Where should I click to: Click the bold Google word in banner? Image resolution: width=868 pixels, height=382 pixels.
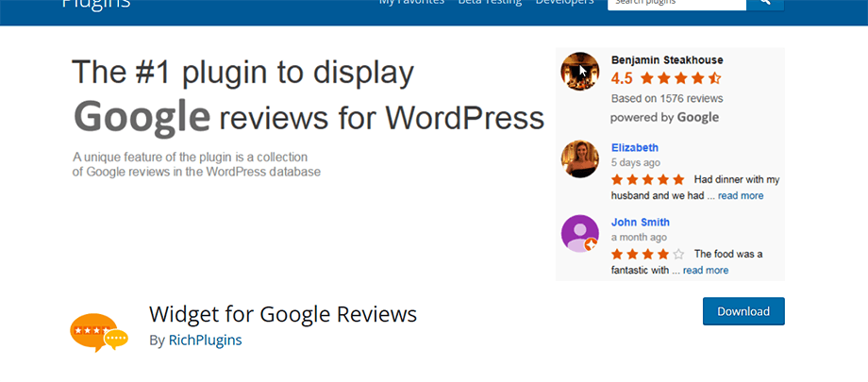pyautogui.click(x=142, y=118)
